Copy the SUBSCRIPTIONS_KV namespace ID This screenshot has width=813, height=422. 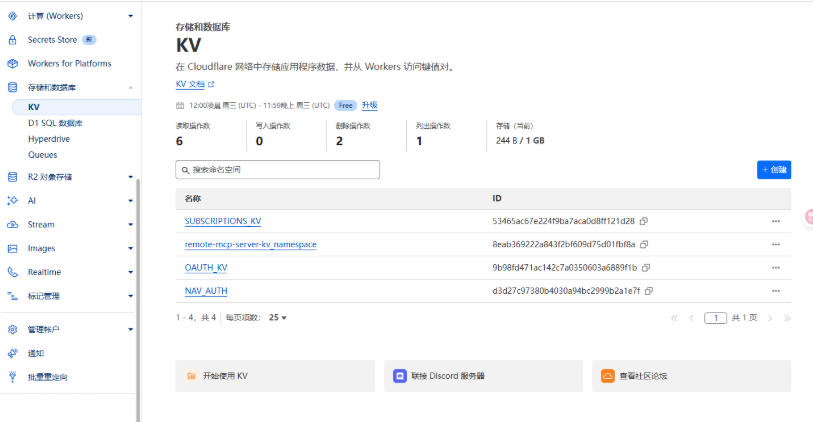(x=644, y=221)
